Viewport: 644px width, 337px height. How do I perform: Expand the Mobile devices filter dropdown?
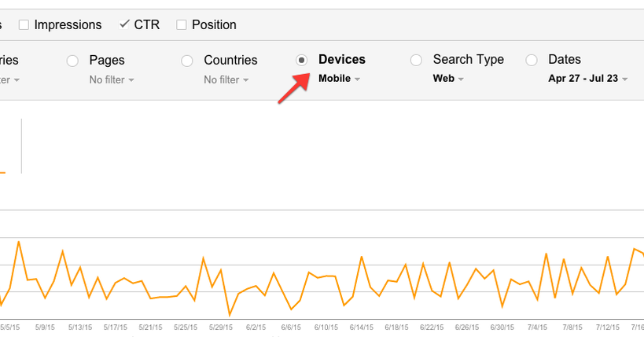point(340,79)
